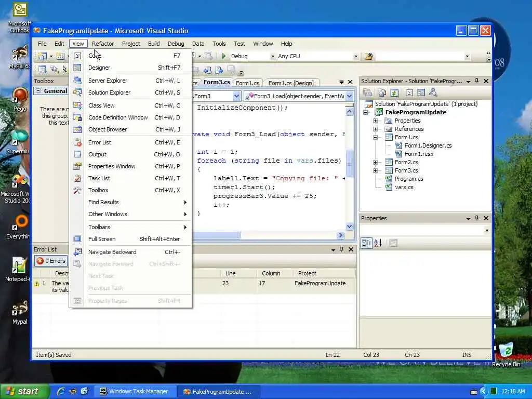Open Server Explorer from View menu
Viewport: 532px width, 399px height.
(130, 81)
